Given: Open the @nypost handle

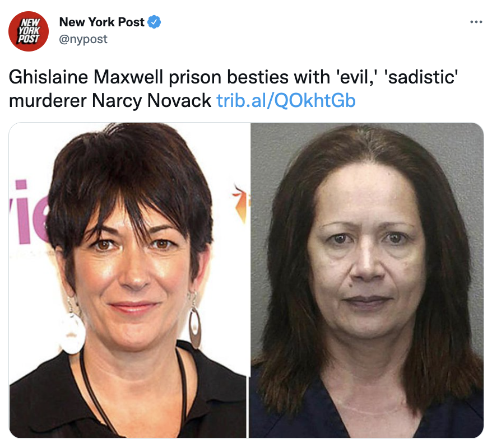Looking at the screenshot, I should click(x=83, y=39).
